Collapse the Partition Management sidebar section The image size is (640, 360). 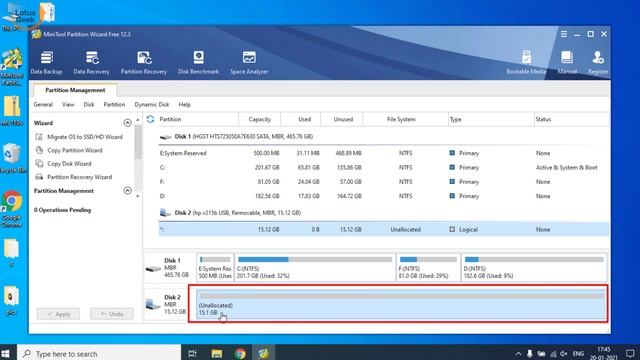[127, 191]
